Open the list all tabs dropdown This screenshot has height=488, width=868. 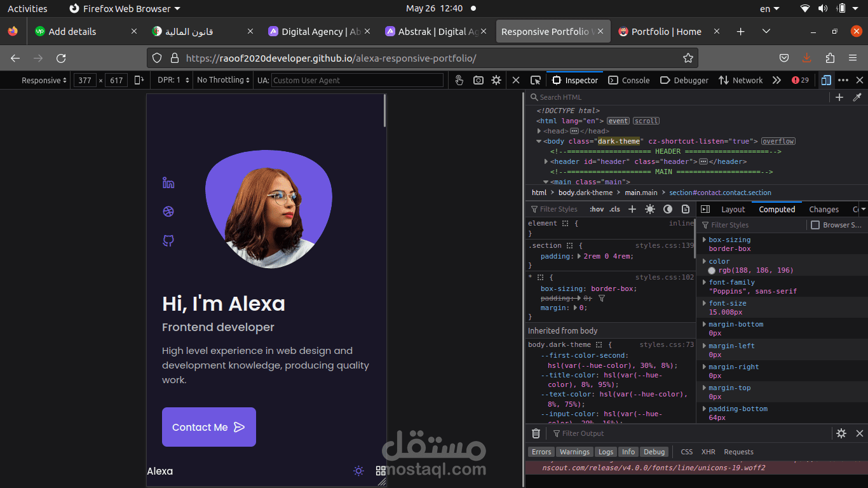766,31
